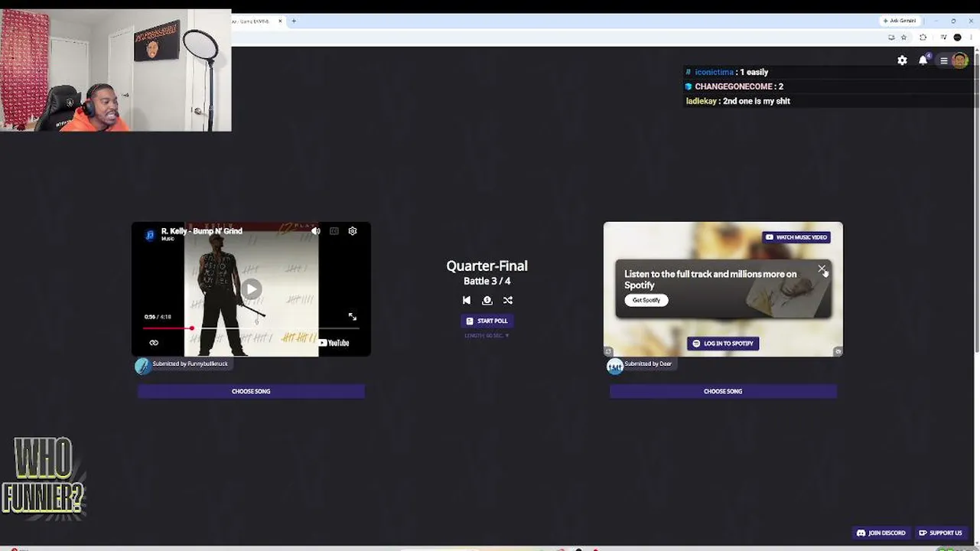Close the current browser tab
The width and height of the screenshot is (980, 551).
pos(280,21)
